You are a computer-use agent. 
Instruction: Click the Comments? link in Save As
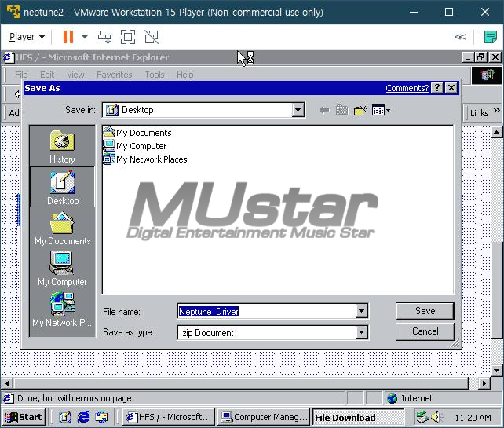407,88
